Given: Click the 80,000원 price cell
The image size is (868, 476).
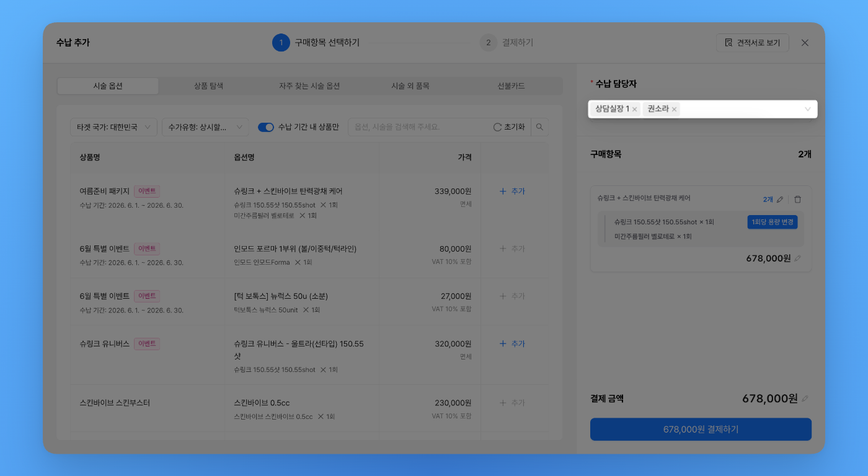Looking at the screenshot, I should click(456, 249).
